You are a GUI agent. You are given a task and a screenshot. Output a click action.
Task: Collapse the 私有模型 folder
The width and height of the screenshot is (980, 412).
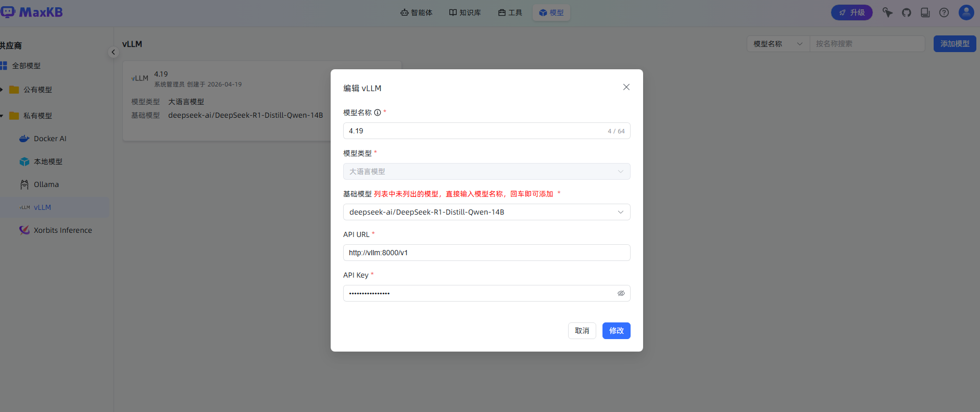[x=2, y=116]
